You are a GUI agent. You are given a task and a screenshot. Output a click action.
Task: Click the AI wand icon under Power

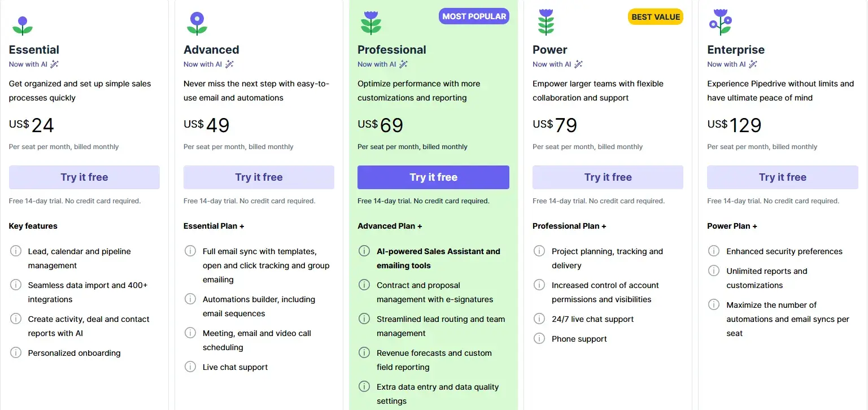pos(578,64)
